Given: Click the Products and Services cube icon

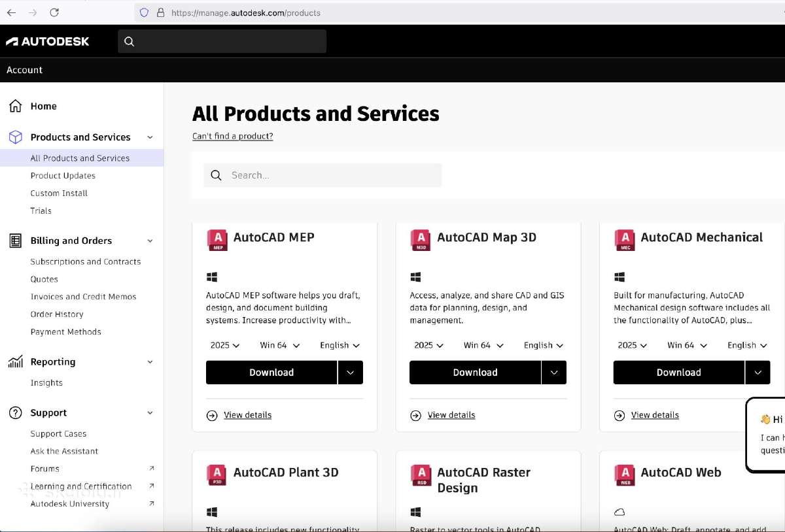Looking at the screenshot, I should tap(16, 137).
